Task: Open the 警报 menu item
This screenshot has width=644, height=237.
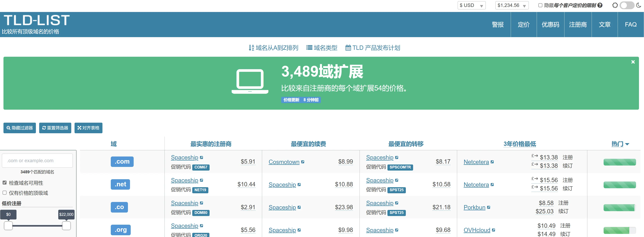Action: pos(498,24)
